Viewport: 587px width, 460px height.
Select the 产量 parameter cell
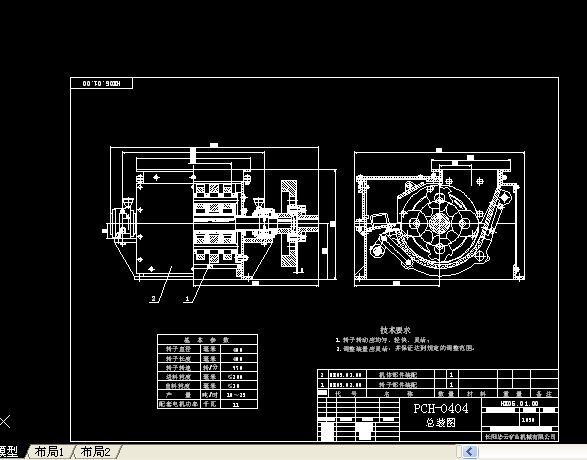(x=179, y=395)
